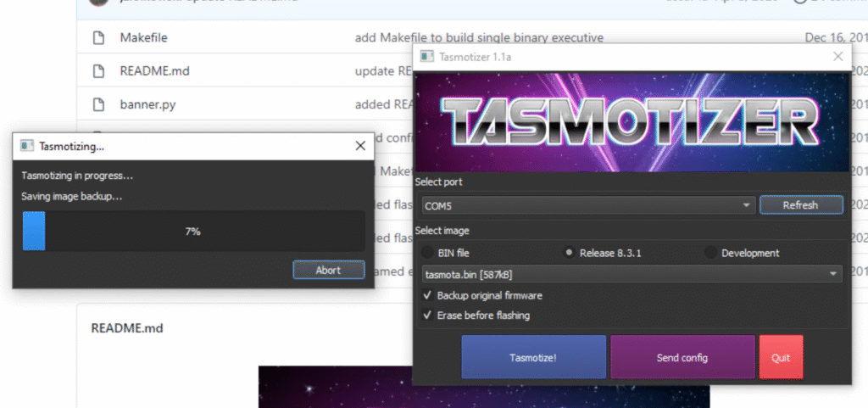Screen dimensions: 868x408
Task: Click the backup progress bar at 7%
Action: 193,231
